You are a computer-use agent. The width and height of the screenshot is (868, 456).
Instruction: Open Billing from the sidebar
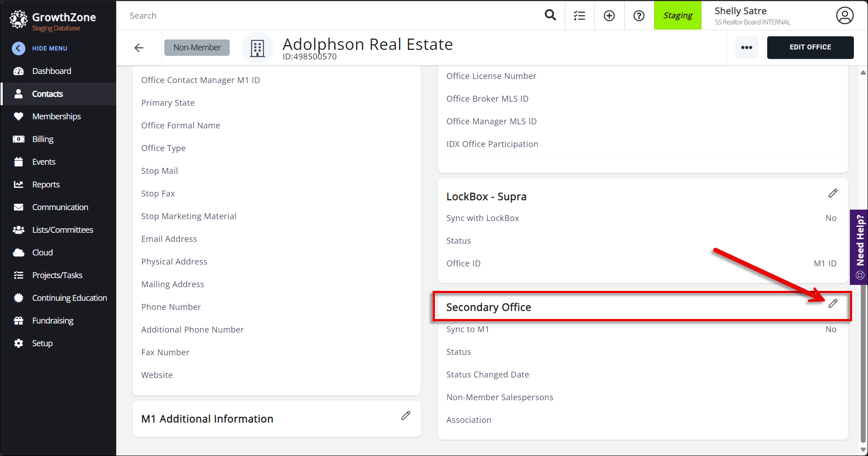click(x=43, y=139)
